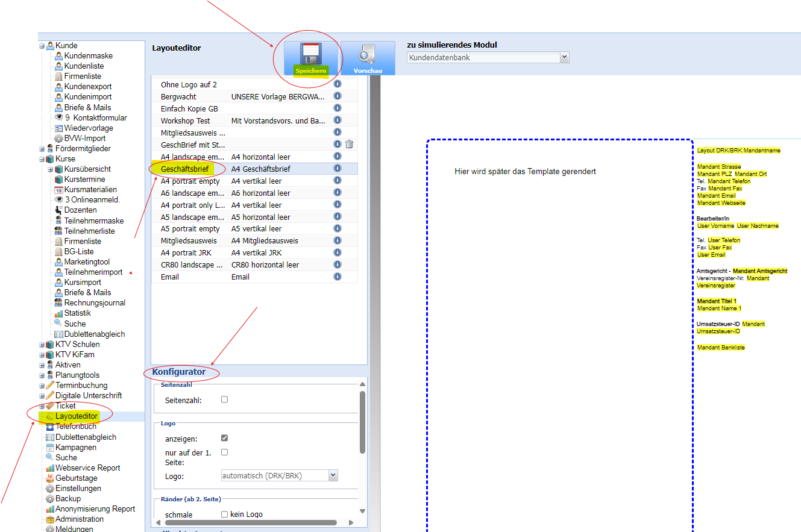The width and height of the screenshot is (801, 532).
Task: Enable the Seitenzahl checkbox
Action: point(224,399)
